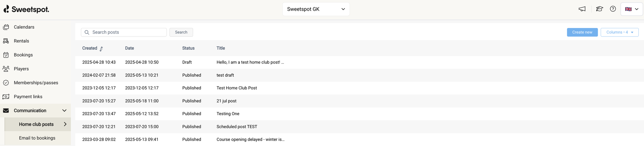Open the Sweetspot GK club dropdown
This screenshot has width=644, height=146.
click(x=316, y=9)
